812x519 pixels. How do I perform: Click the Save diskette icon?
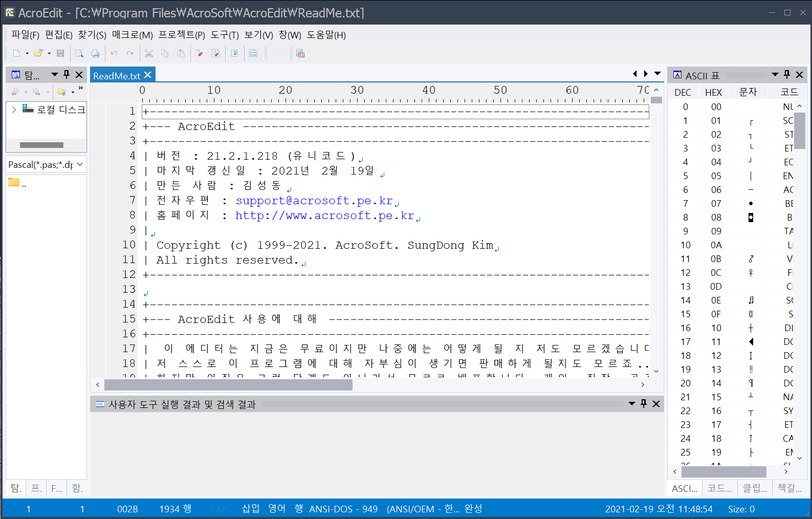coord(60,53)
